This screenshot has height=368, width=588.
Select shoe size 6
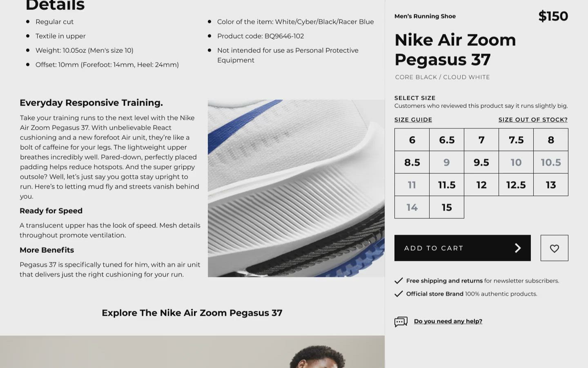pos(412,140)
